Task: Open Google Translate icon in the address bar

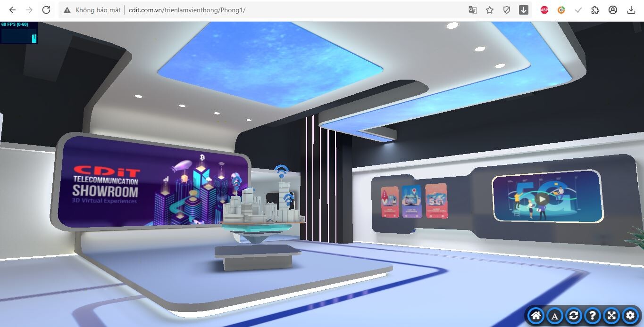Action: click(472, 9)
